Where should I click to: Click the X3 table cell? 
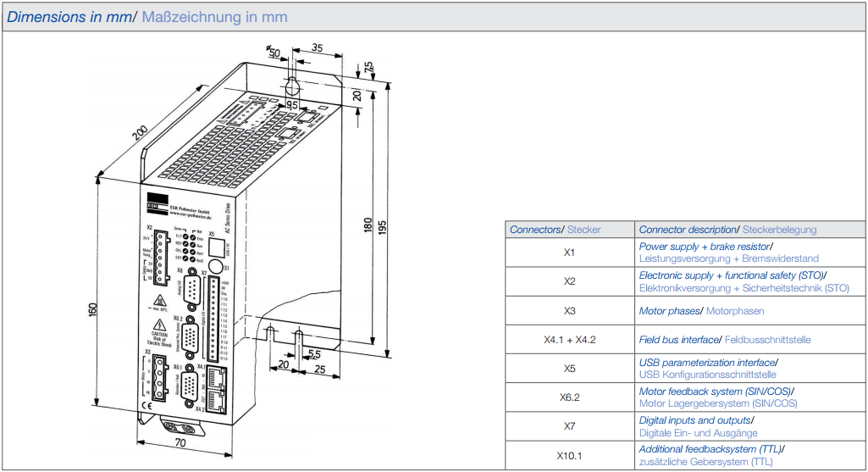coord(570,311)
